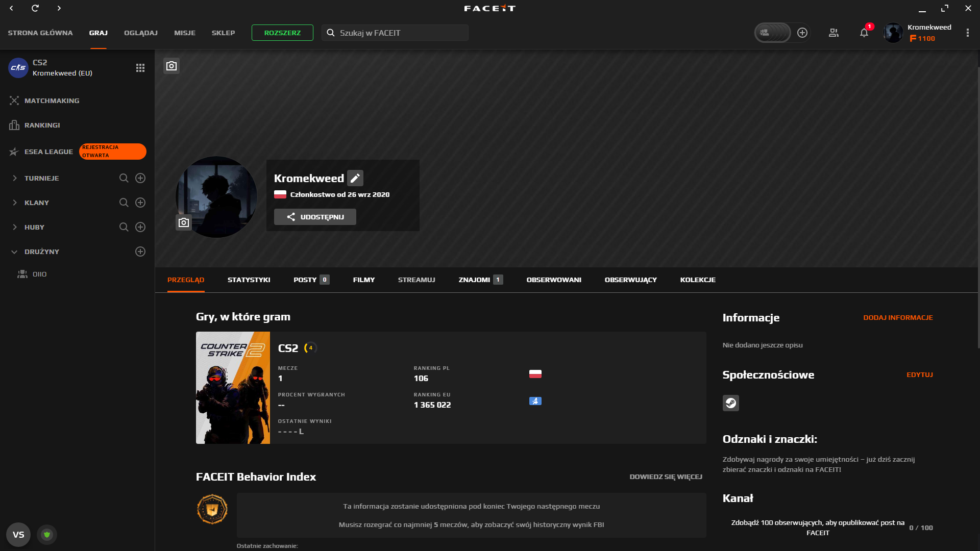
Task: Open the Sklep menu item
Action: tap(223, 33)
